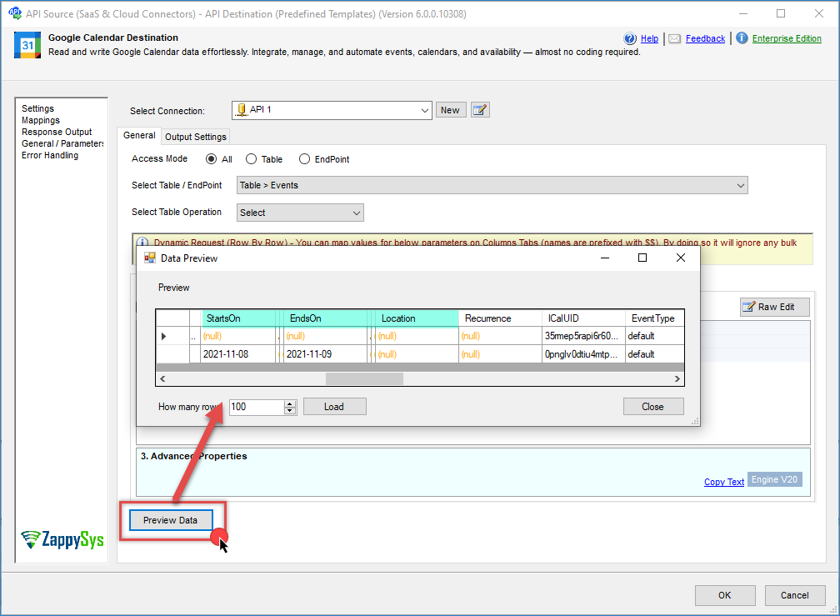Click the edit connection icon next to New

(x=479, y=110)
